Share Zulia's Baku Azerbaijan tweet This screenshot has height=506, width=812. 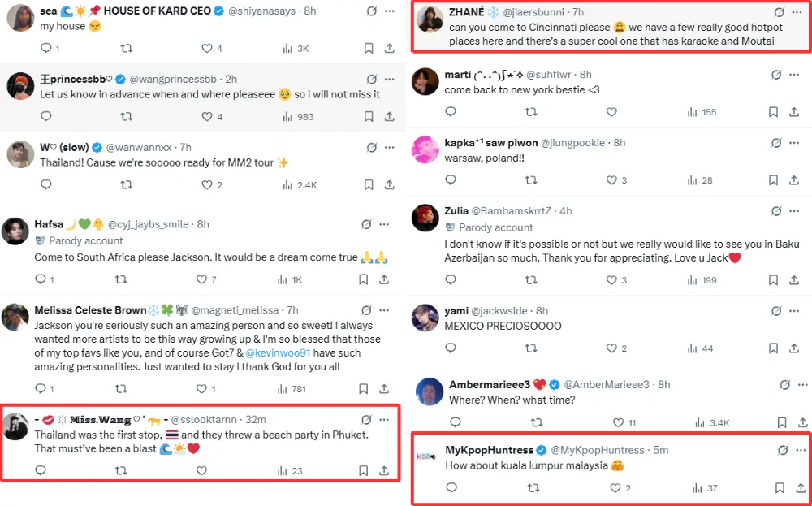click(x=800, y=280)
